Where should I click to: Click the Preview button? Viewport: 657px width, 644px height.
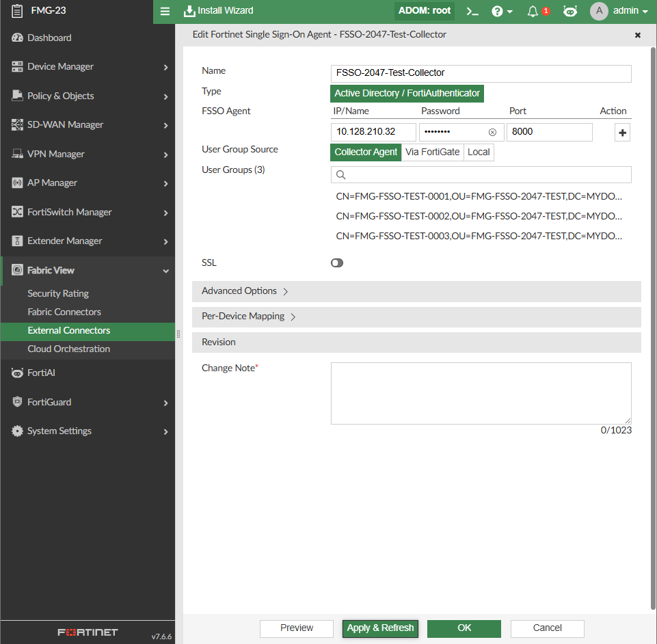tap(296, 628)
